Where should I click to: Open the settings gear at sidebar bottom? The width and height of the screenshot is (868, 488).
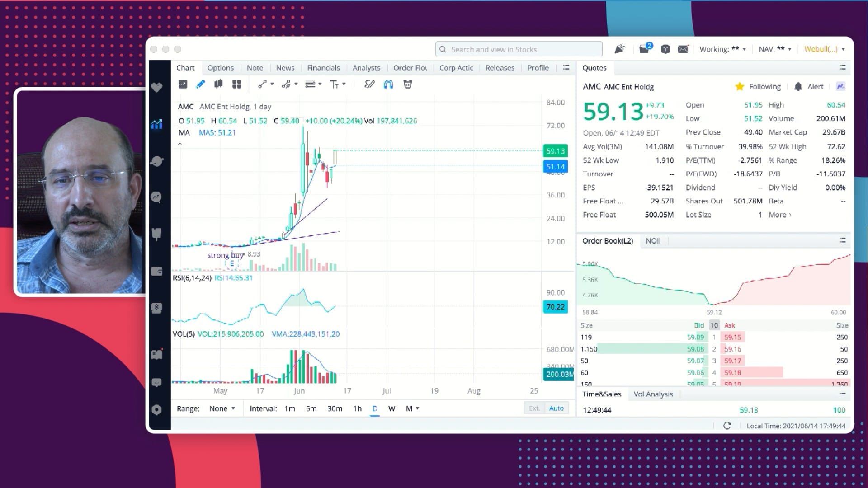pyautogui.click(x=156, y=410)
